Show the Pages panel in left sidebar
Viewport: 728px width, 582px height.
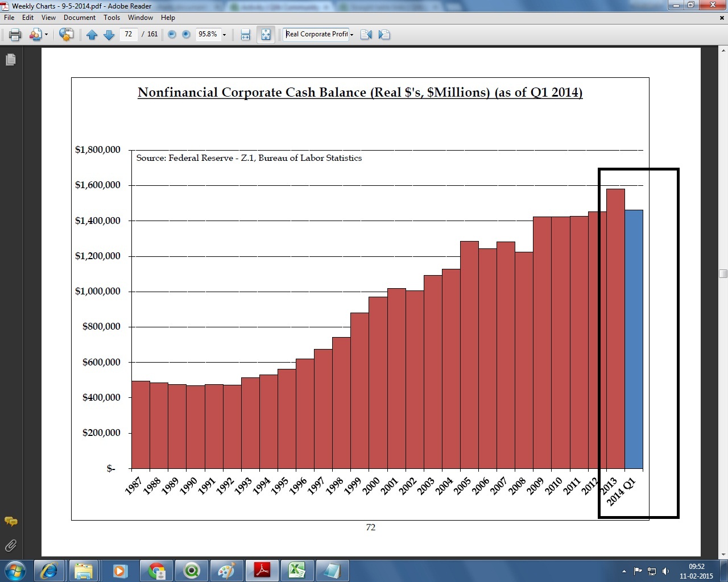10,60
